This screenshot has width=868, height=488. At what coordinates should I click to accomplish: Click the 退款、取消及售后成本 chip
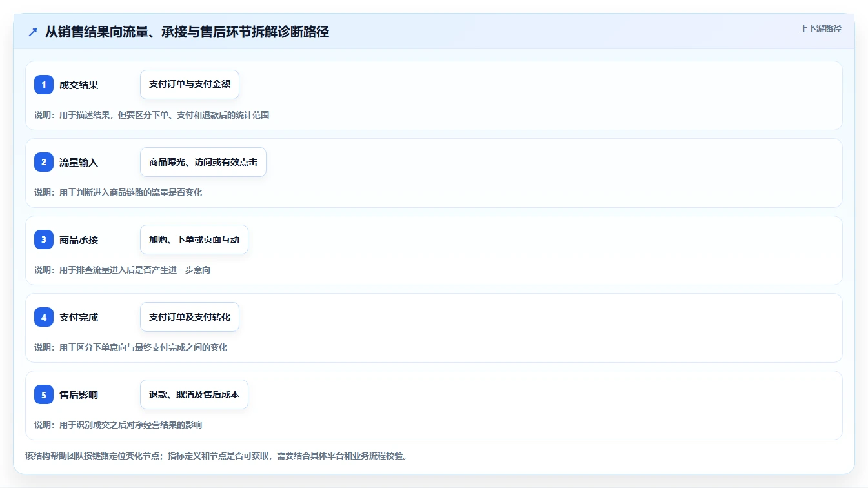pyautogui.click(x=194, y=394)
